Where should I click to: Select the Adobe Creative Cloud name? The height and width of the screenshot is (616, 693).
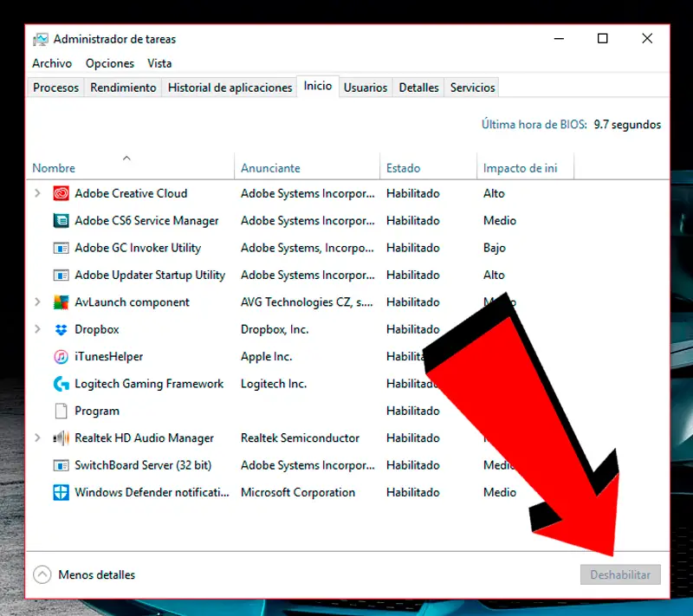131,193
